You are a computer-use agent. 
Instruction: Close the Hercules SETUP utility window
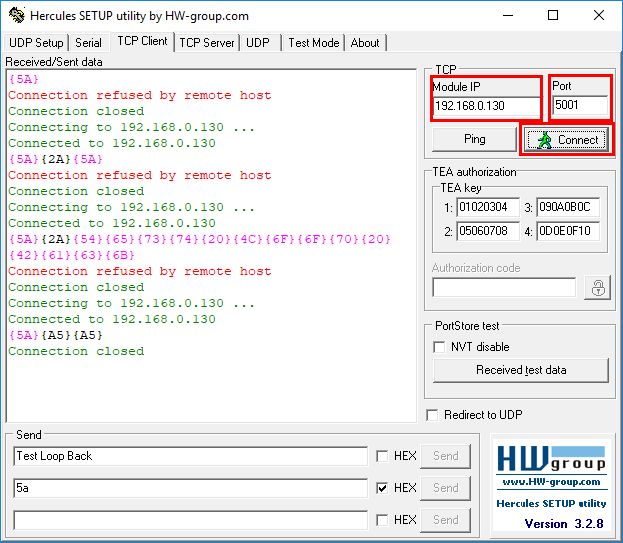point(599,15)
